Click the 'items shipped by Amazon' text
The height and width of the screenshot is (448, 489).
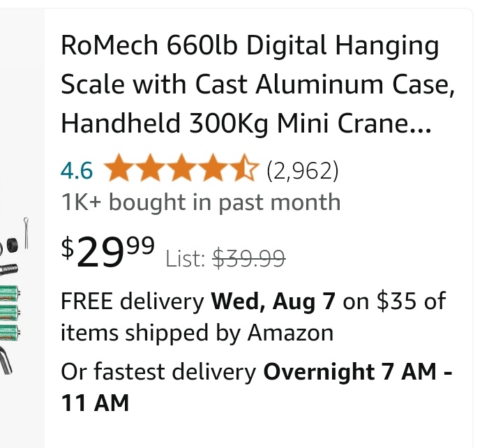(197, 333)
